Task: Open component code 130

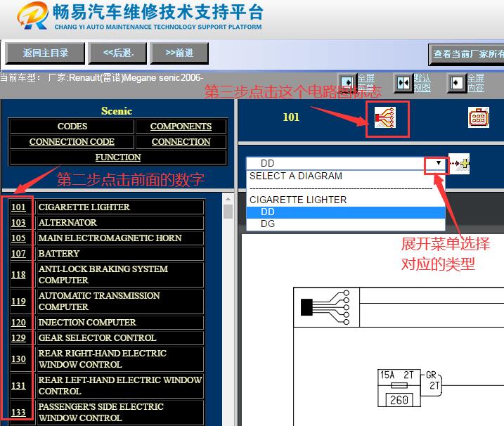Action: tap(18, 359)
